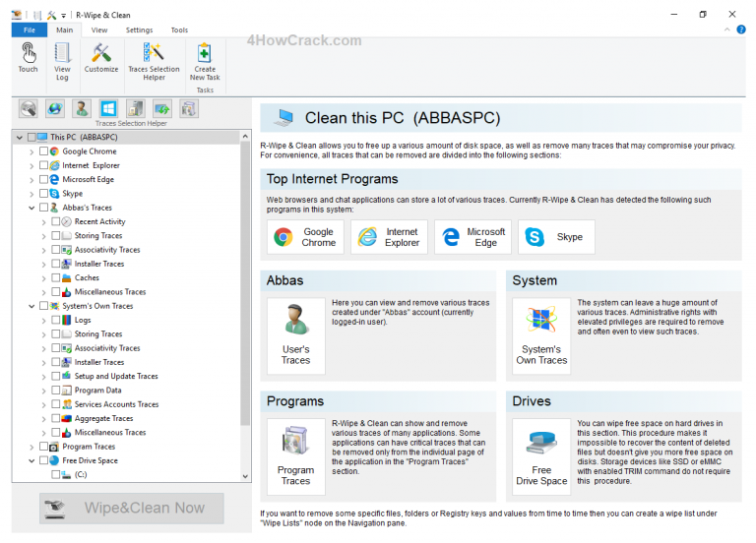Screen dimensions: 756x543
Task: Click the System's Own Traces tile
Action: click(x=541, y=335)
